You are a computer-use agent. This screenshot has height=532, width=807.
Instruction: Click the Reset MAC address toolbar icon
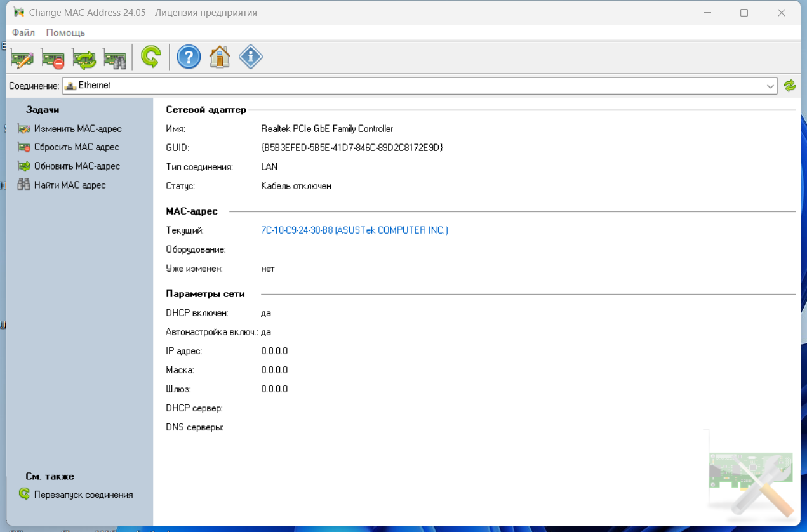click(53, 58)
